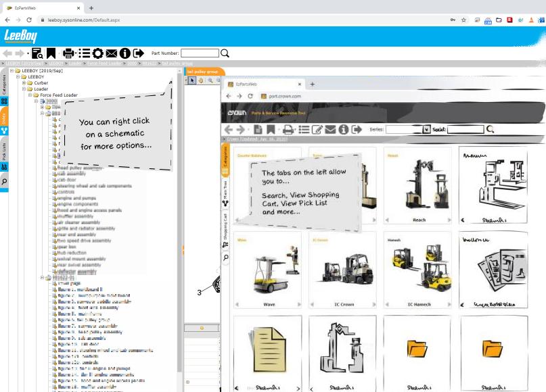Image resolution: width=546 pixels, height=392 pixels.
Task: Select the hand pan tool in schematic toolbar
Action: pyautogui.click(x=201, y=80)
